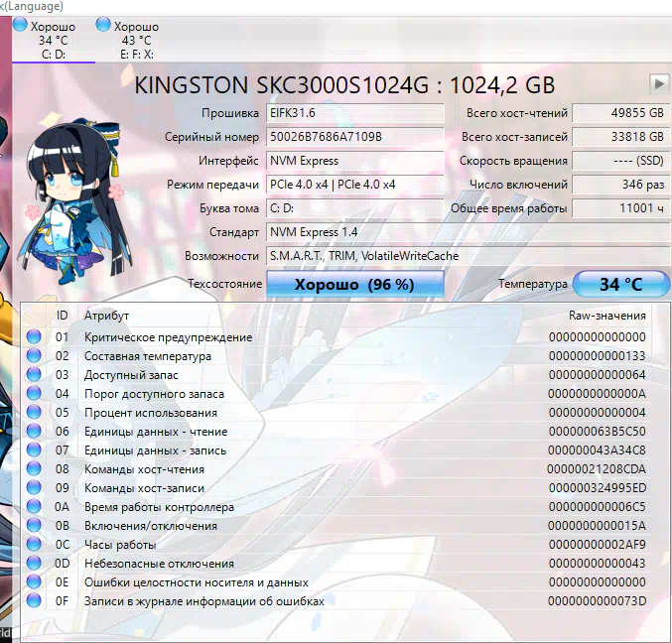Select Критическое предупреждение attribute text

tap(168, 337)
